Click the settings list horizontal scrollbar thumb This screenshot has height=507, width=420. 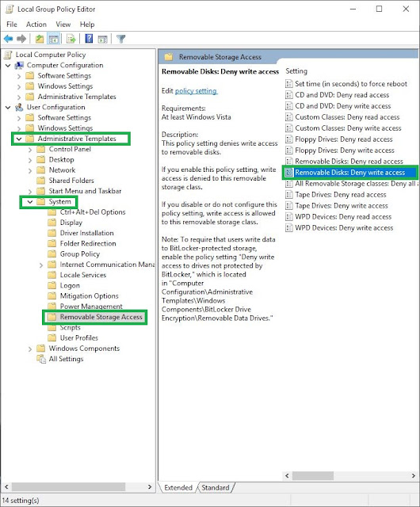313,475
